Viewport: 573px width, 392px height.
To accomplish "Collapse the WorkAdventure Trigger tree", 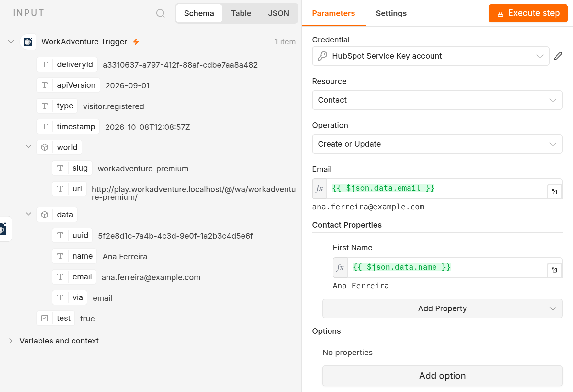I will [x=11, y=42].
